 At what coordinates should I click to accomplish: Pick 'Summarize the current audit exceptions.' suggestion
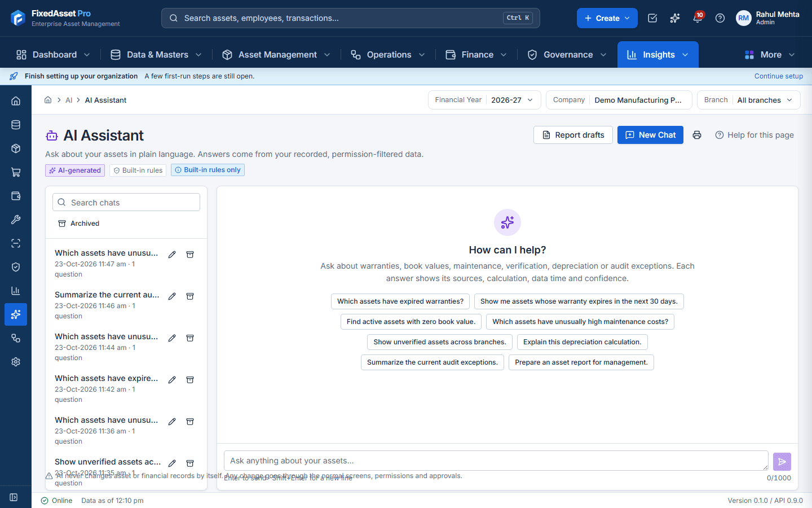click(x=433, y=362)
